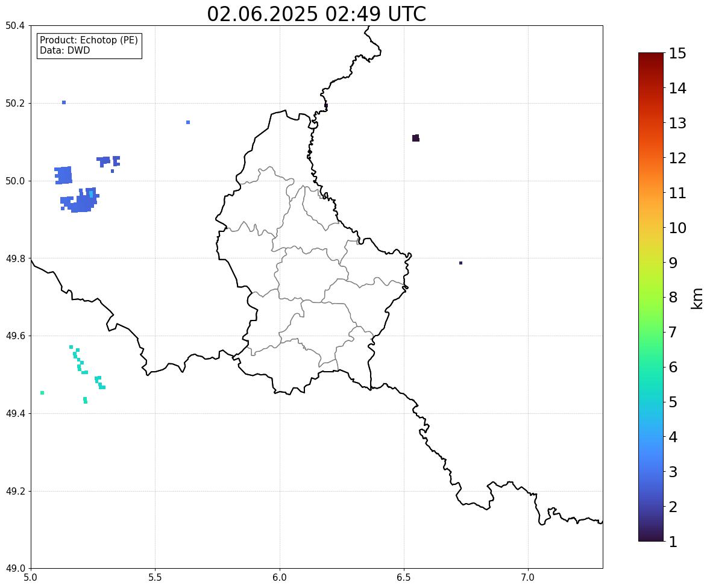Viewport: 710px width, 588px height.
Task: Click the dark red top of the colorbar
Action: pyautogui.click(x=651, y=59)
